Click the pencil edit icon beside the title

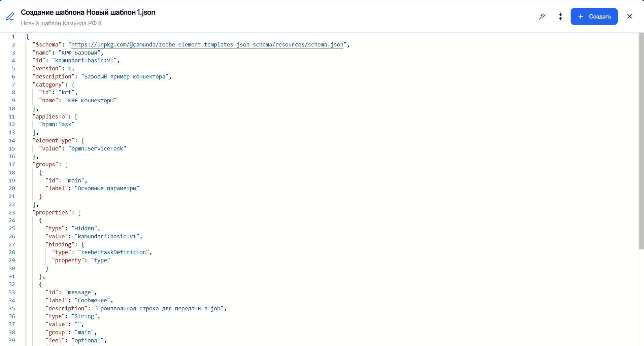click(x=10, y=16)
